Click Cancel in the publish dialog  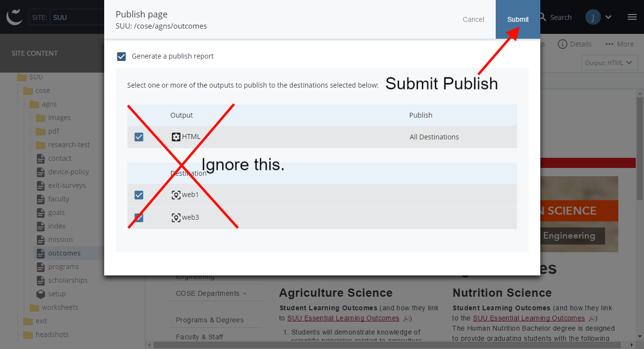pos(473,19)
